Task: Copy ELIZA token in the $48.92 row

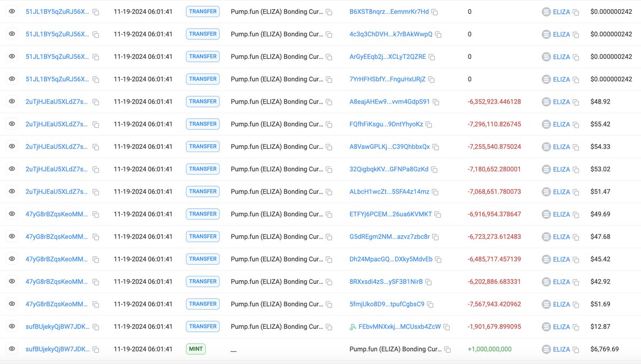Action: (x=576, y=102)
